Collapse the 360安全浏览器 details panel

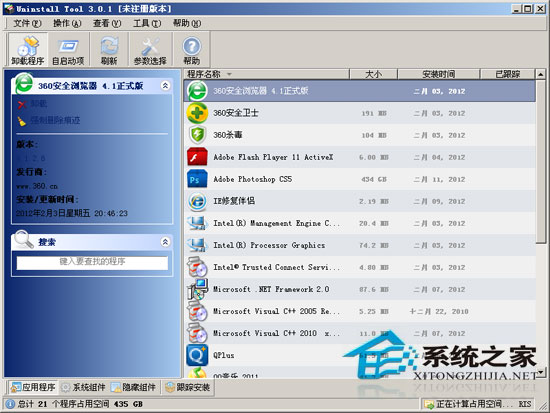[x=165, y=86]
